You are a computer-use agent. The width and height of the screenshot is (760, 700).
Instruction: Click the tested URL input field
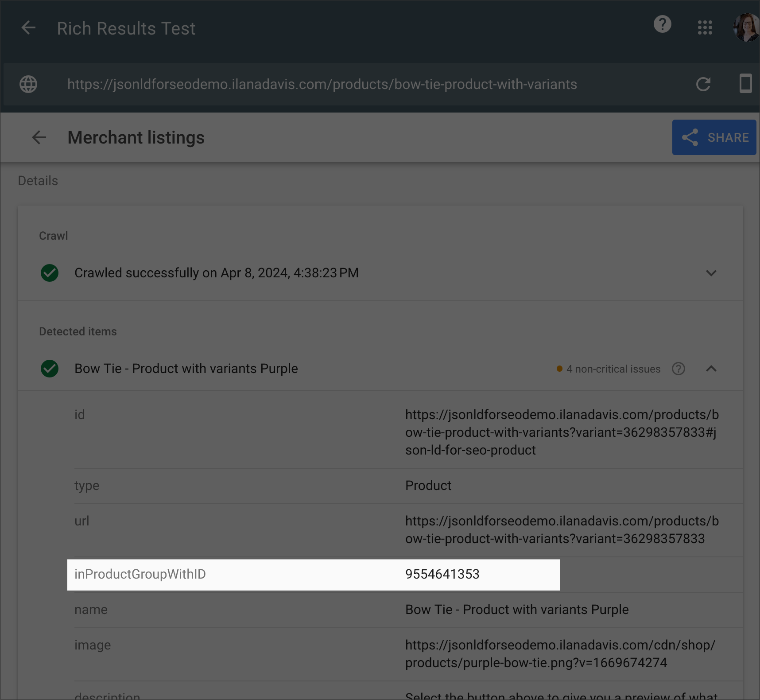(322, 84)
